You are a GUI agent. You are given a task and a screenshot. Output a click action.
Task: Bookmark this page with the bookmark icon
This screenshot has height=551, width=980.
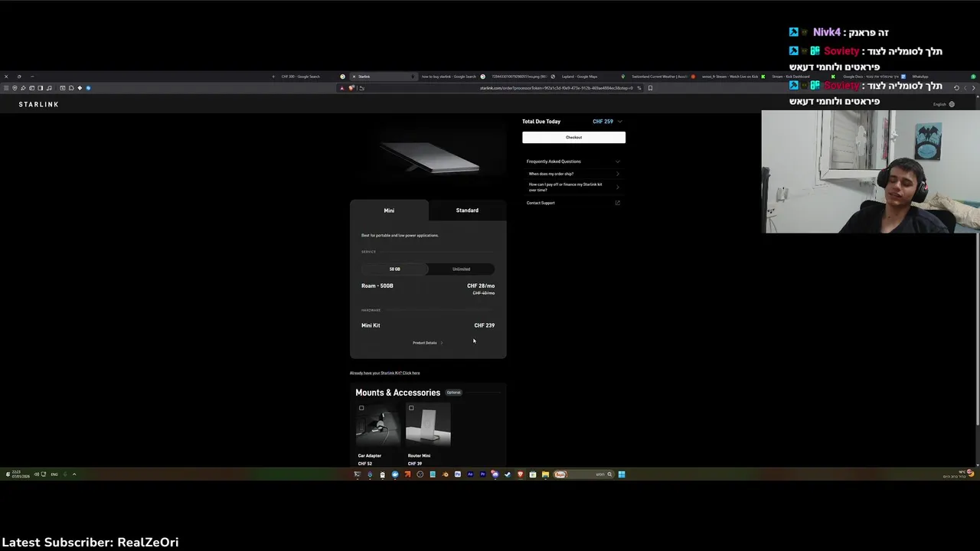click(650, 88)
